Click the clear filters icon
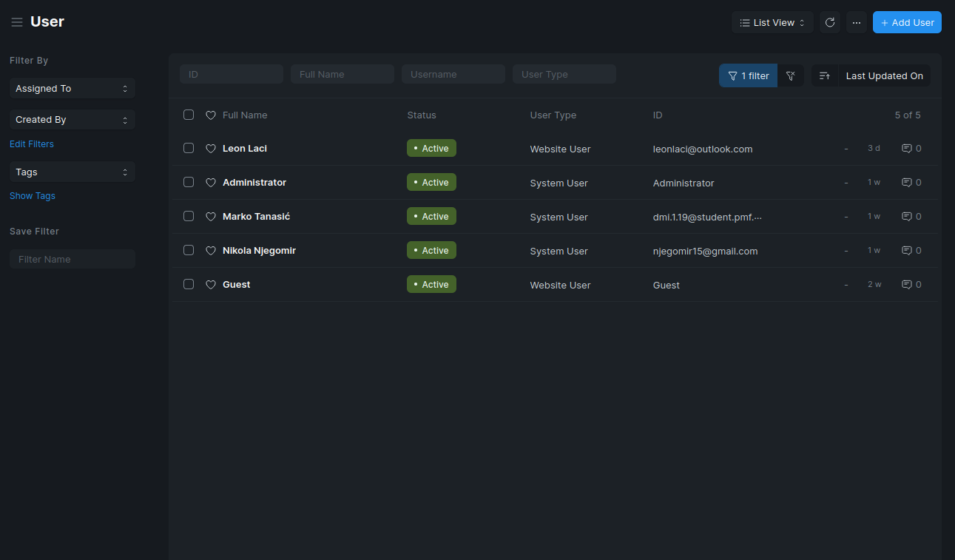This screenshot has height=560, width=955. (x=791, y=75)
